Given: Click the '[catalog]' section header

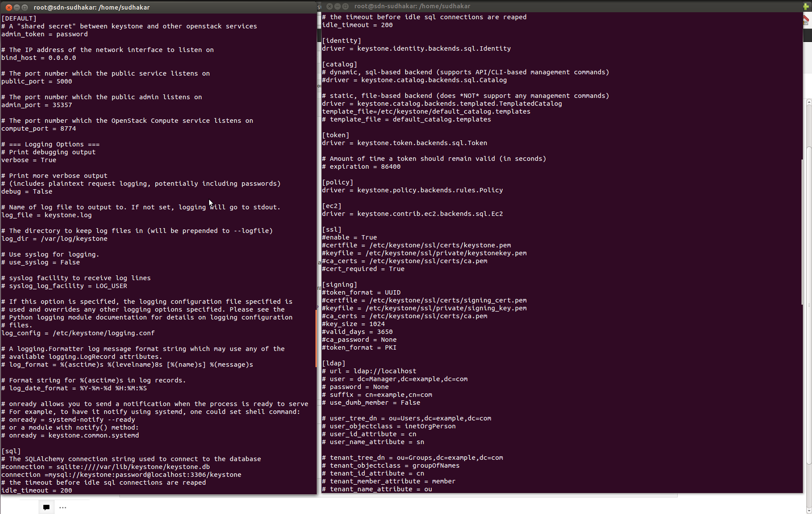Looking at the screenshot, I should point(339,64).
